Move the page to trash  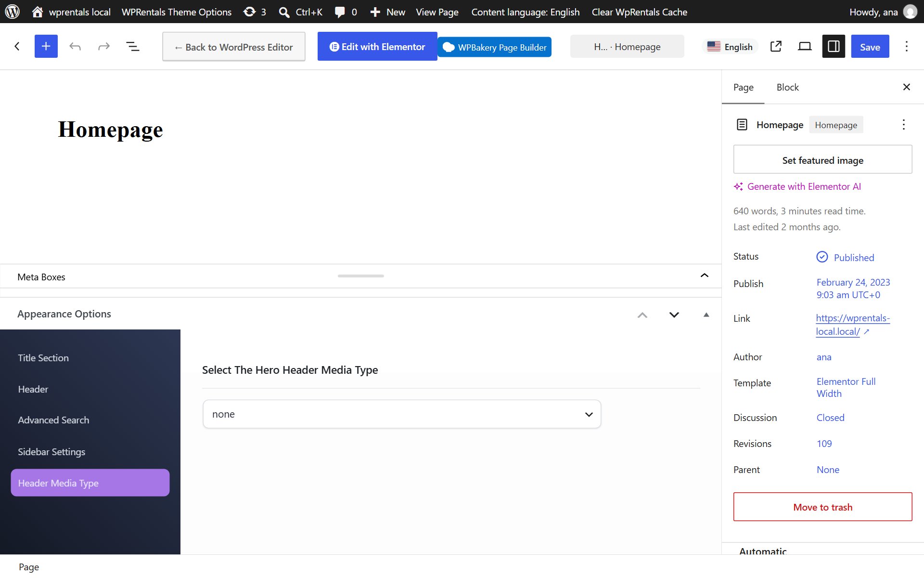(x=822, y=507)
